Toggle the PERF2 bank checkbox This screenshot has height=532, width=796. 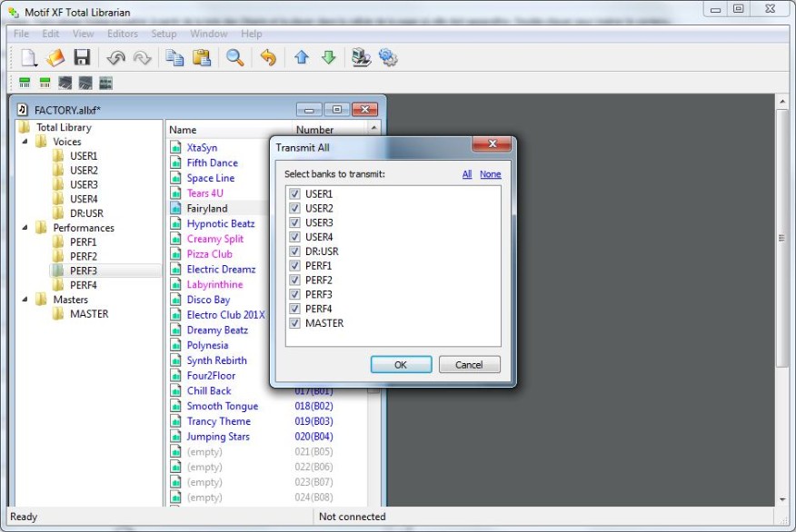pyautogui.click(x=294, y=280)
